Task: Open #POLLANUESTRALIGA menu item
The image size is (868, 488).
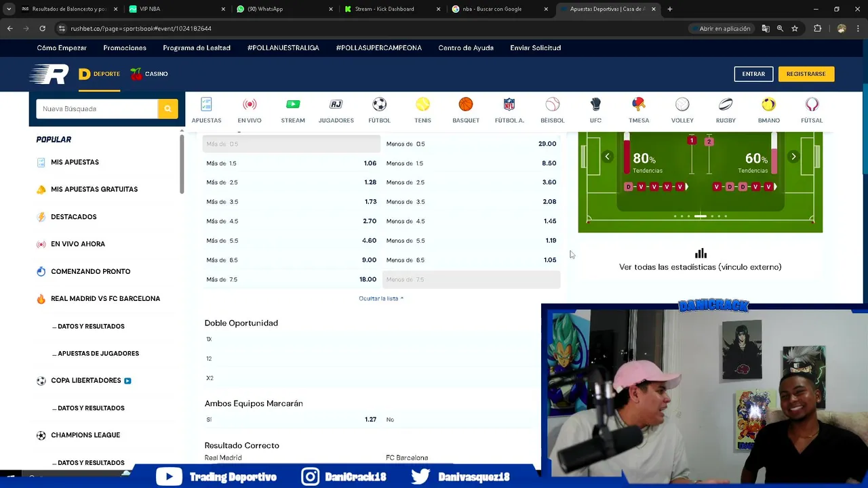Action: point(283,48)
